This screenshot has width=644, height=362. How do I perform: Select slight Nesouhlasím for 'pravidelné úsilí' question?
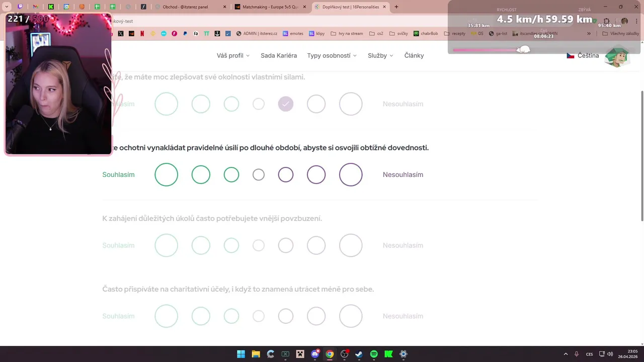click(x=286, y=174)
